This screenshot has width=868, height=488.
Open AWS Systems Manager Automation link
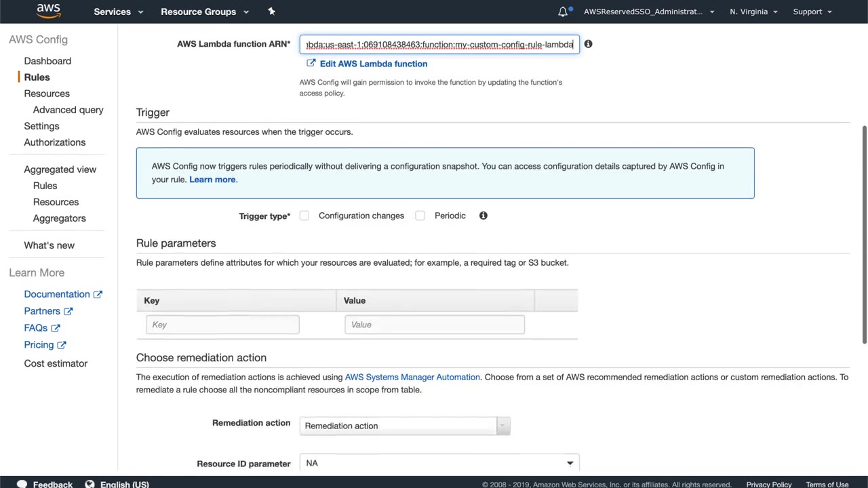pyautogui.click(x=412, y=377)
